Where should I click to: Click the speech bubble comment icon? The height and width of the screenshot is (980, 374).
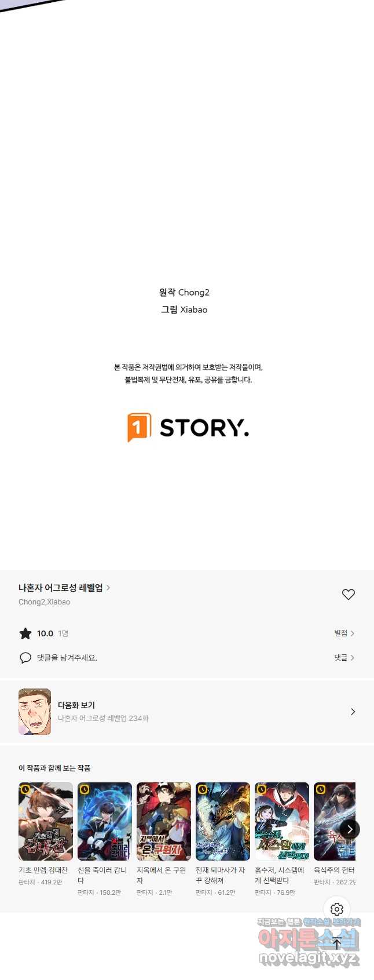25,658
